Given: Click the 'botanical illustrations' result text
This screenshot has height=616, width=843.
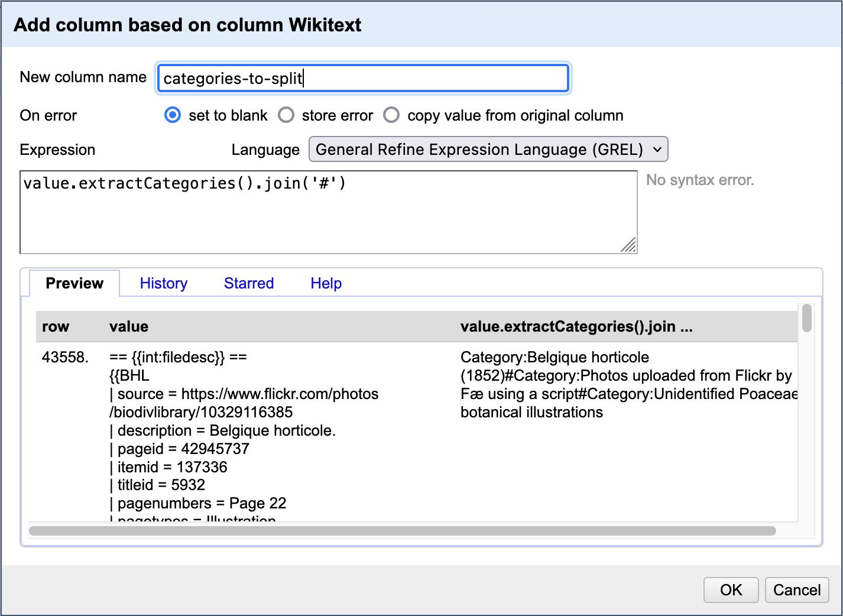Looking at the screenshot, I should click(531, 412).
